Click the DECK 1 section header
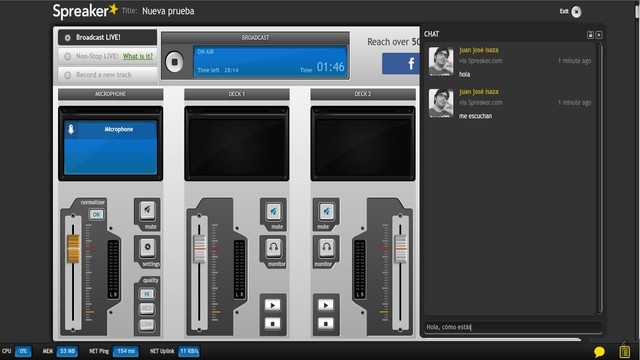 (237, 94)
